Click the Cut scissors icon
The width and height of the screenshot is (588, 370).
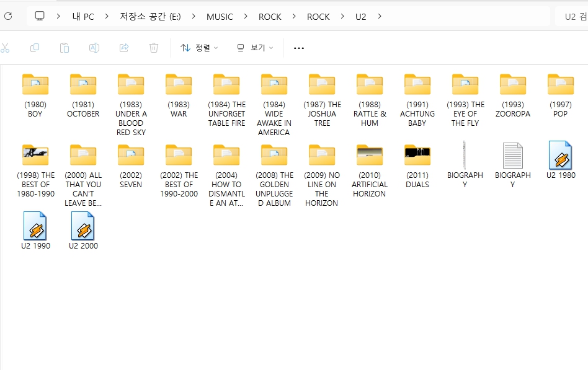tap(5, 48)
